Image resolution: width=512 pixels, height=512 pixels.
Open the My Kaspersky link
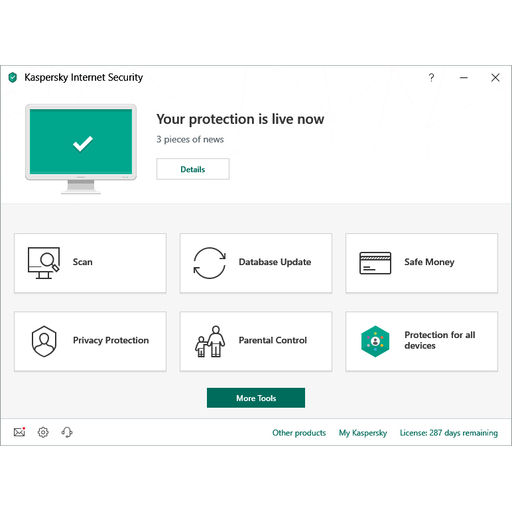[363, 433]
